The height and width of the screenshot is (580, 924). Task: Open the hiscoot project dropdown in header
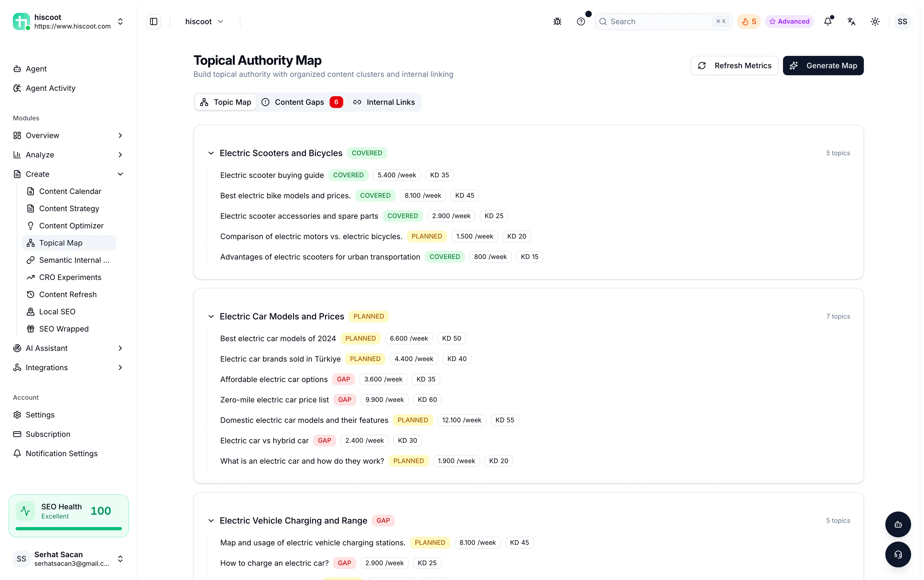point(204,21)
